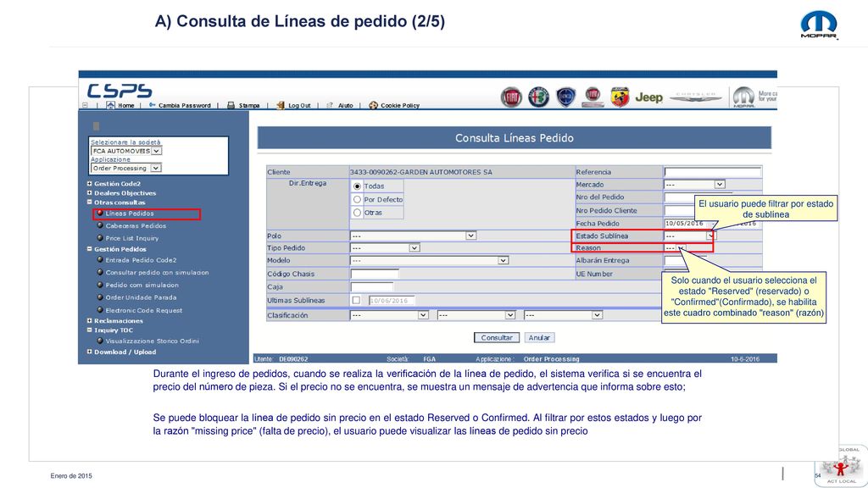This screenshot has height=488, width=868.
Task: Click the Caja input field
Action: [x=372, y=286]
